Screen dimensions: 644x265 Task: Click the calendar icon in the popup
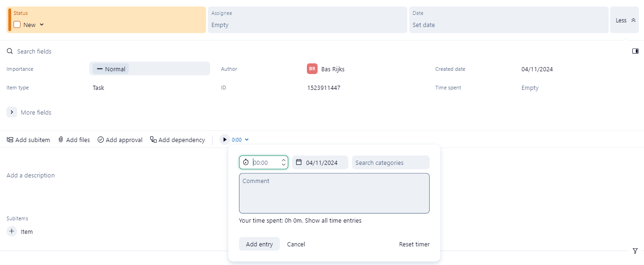click(299, 162)
